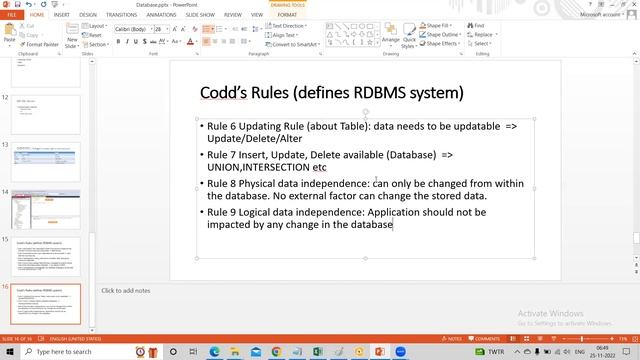Select slide 14 thumbnail
The height and width of the screenshot is (360, 640).
click(x=46, y=209)
